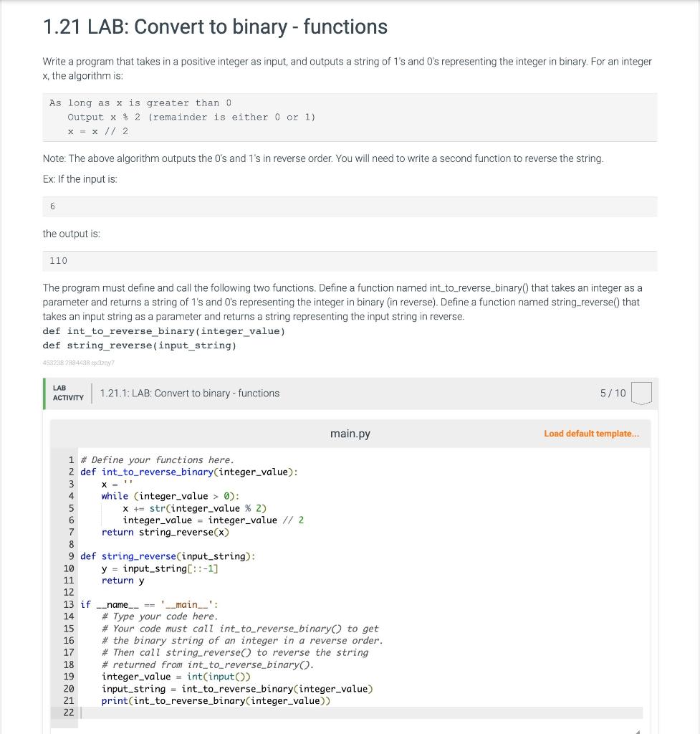The height and width of the screenshot is (734, 700).
Task: Click the output example box showing 110
Action: pos(350,261)
